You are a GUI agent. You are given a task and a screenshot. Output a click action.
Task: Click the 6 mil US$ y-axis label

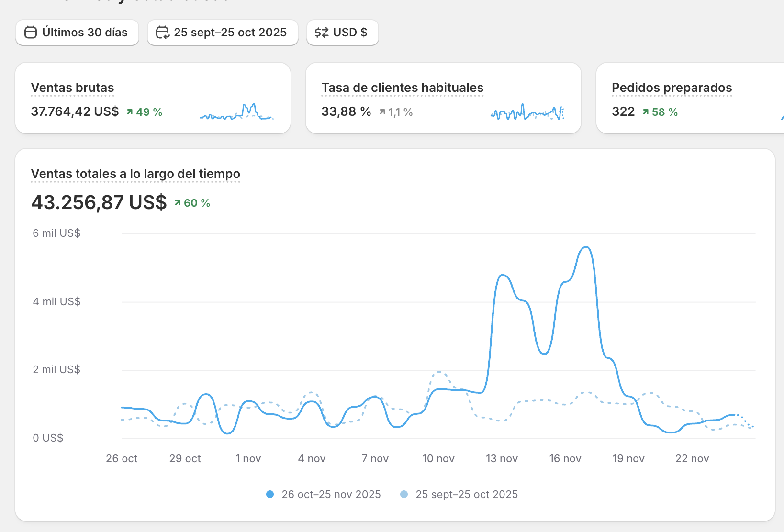tap(56, 233)
